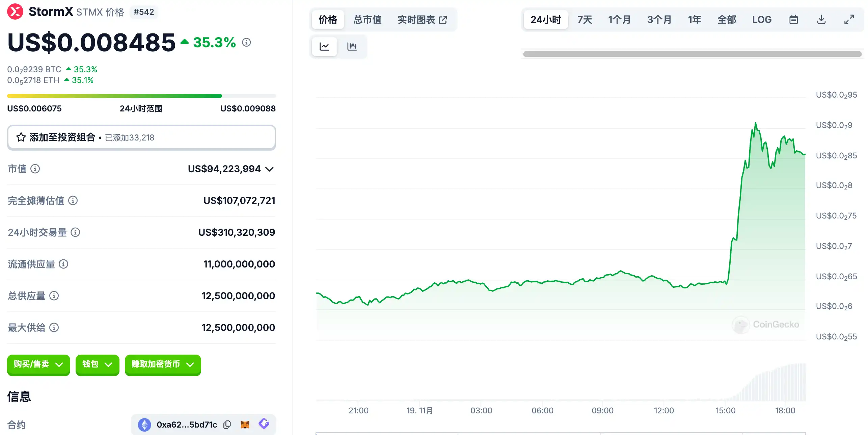The width and height of the screenshot is (868, 435).
Task: Select the 7天 time range
Action: point(585,20)
